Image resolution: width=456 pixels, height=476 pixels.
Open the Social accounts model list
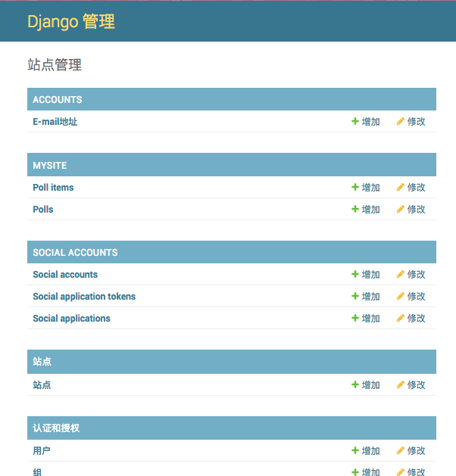pos(65,275)
